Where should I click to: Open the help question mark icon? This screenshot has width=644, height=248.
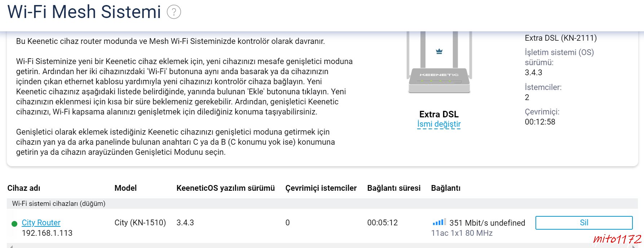[x=174, y=12]
